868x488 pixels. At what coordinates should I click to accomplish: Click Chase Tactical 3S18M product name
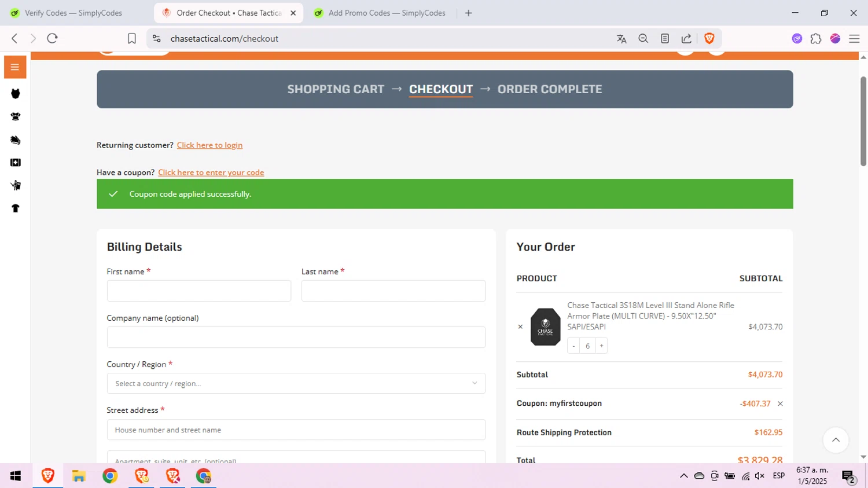[x=651, y=316]
